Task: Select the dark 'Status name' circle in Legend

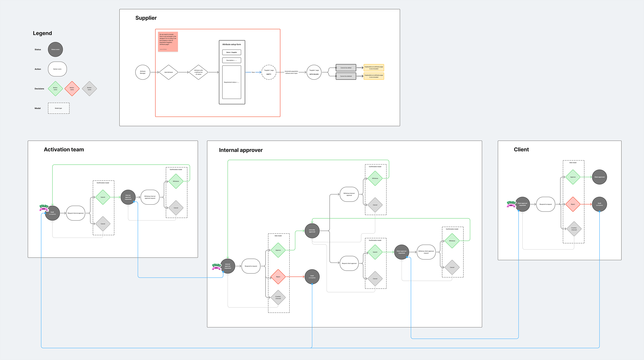Action: (55, 49)
